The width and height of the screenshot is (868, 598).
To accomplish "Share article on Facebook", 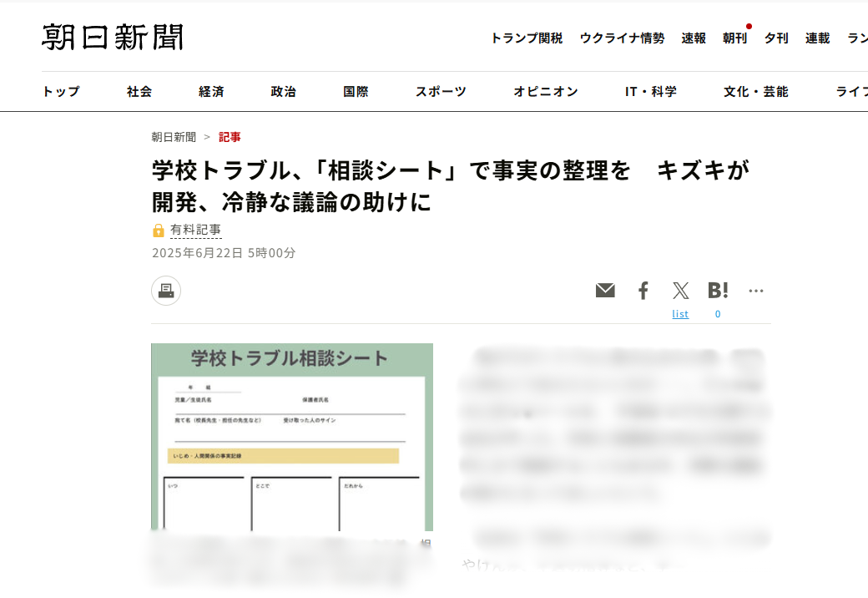I will click(643, 290).
